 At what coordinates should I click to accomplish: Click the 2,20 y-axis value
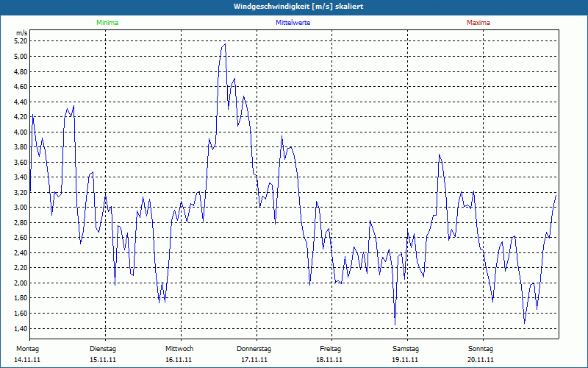pos(21,268)
